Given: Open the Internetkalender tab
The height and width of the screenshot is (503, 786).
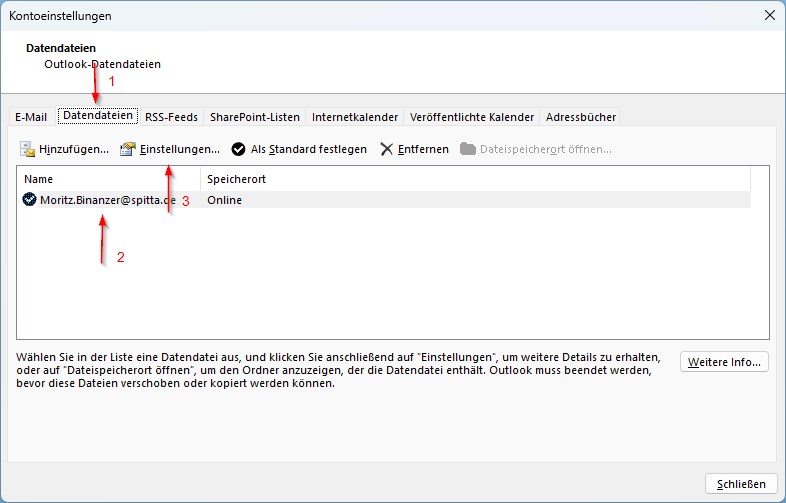Looking at the screenshot, I should [x=355, y=117].
